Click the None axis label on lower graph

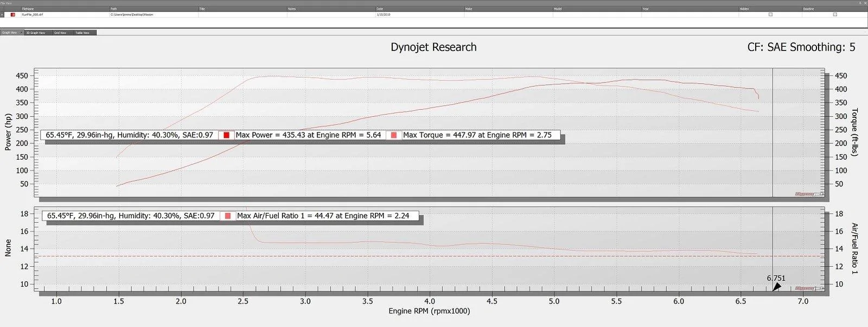point(8,248)
